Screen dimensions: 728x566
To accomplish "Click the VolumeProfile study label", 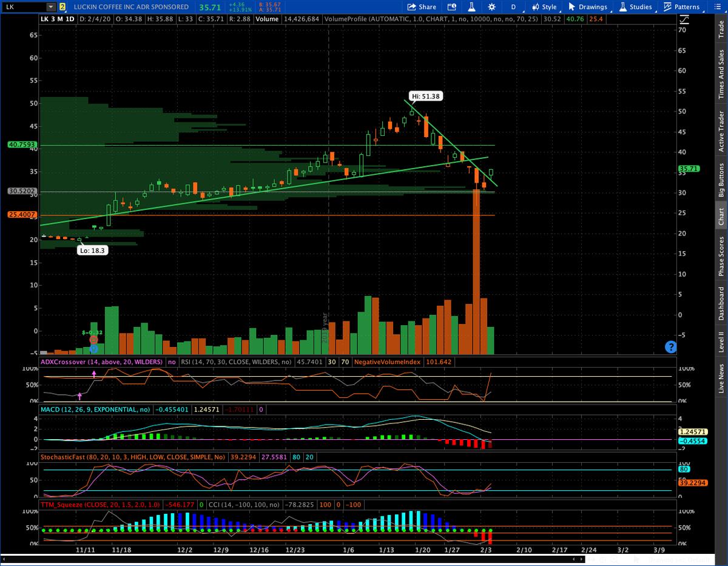I will click(431, 19).
